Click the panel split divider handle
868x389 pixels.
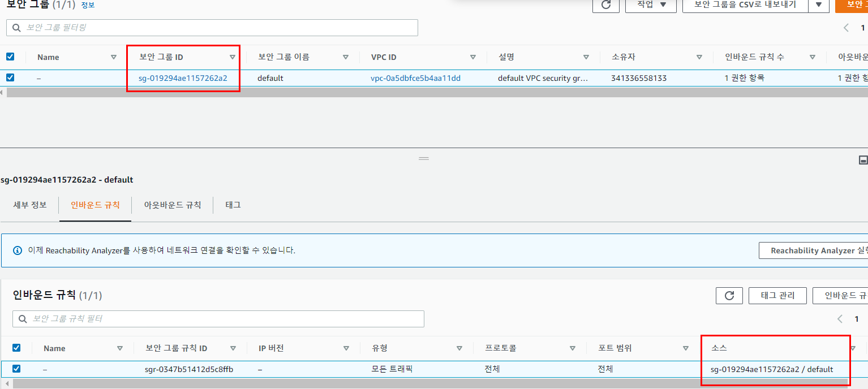(x=424, y=158)
